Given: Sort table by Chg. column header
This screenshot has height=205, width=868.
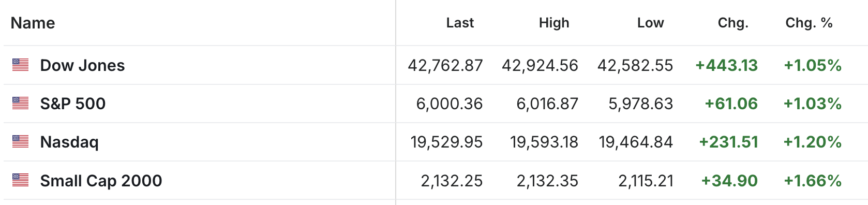Looking at the screenshot, I should tap(733, 23).
